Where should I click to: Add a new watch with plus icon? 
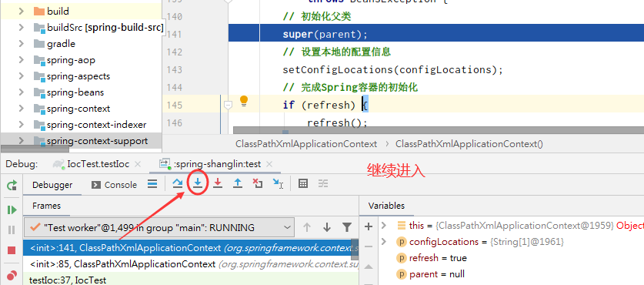click(369, 226)
